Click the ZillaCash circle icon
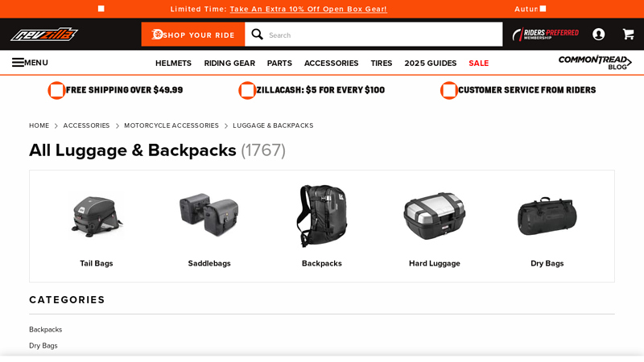The height and width of the screenshot is (362, 644). click(x=247, y=90)
